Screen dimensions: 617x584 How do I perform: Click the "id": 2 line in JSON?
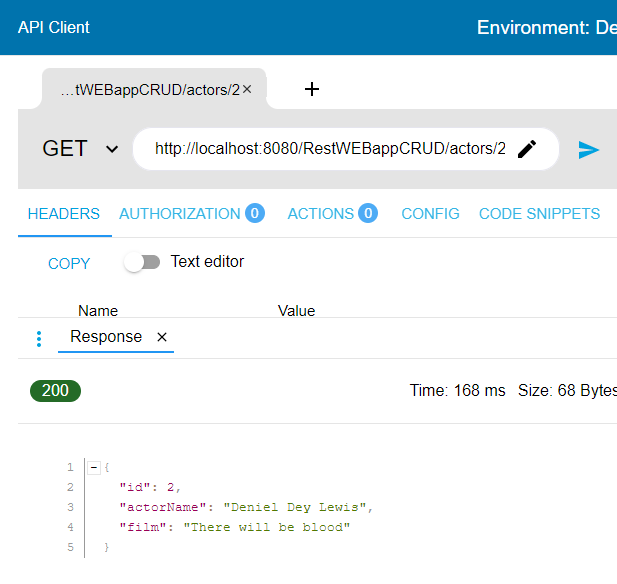[150, 487]
